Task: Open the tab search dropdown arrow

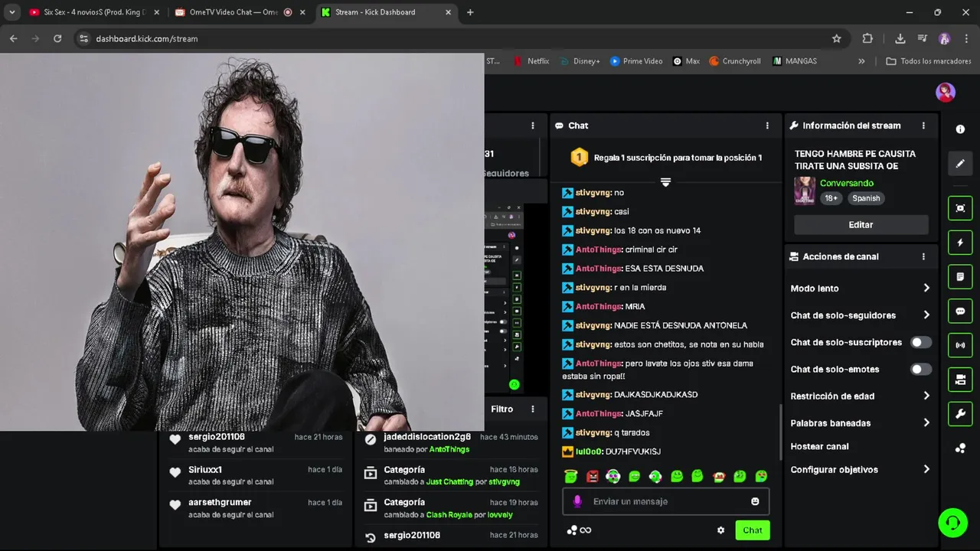Action: (11, 12)
